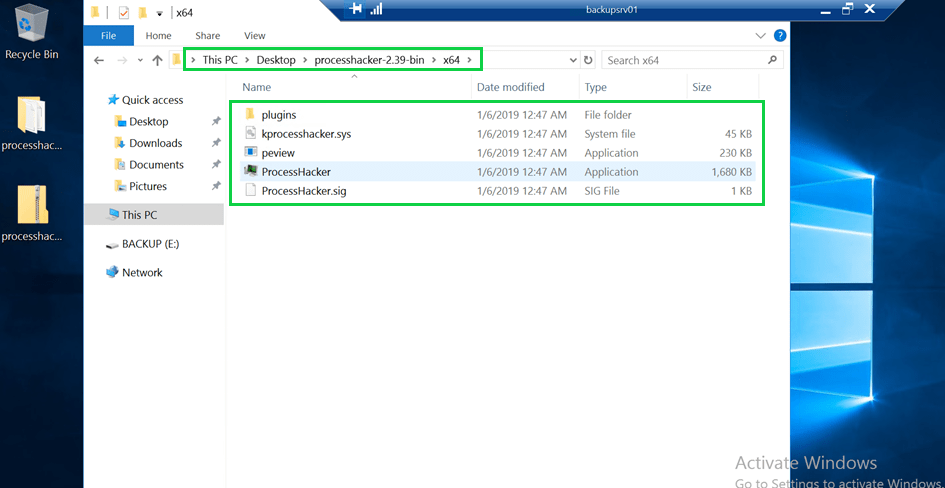Click the peview application icon
This screenshot has width=945, height=488.
point(251,153)
